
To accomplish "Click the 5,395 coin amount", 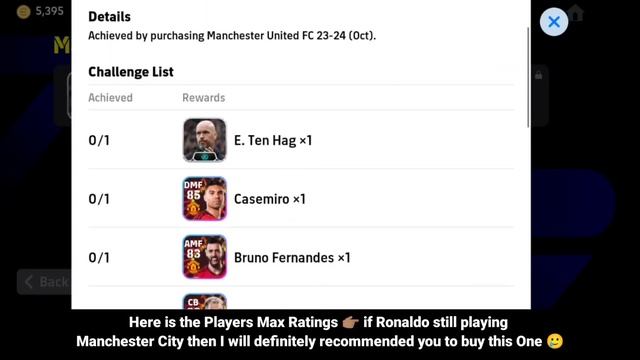I will (49, 11).
